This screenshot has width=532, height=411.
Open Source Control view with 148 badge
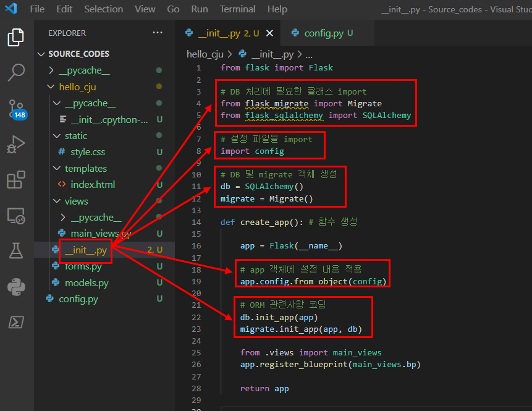click(x=17, y=109)
